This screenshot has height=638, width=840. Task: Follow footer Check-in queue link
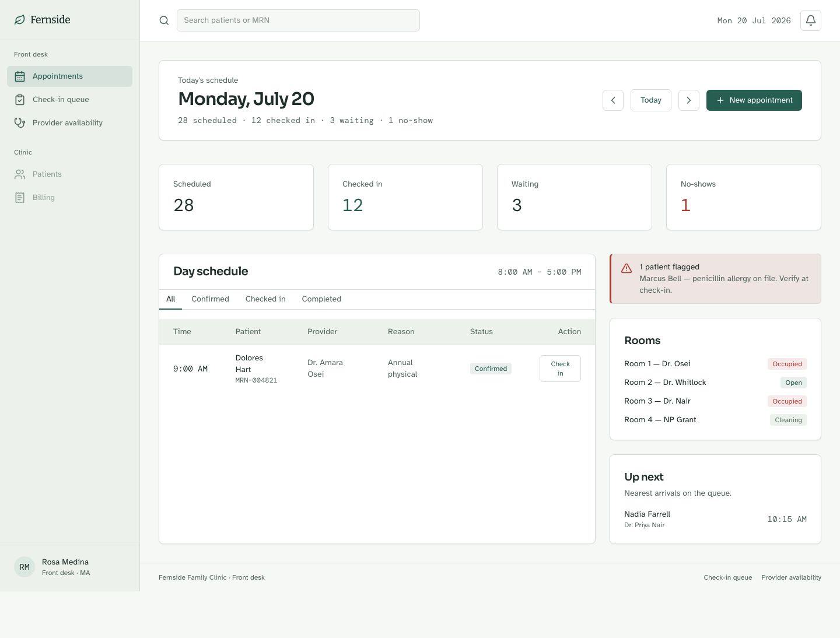point(728,577)
